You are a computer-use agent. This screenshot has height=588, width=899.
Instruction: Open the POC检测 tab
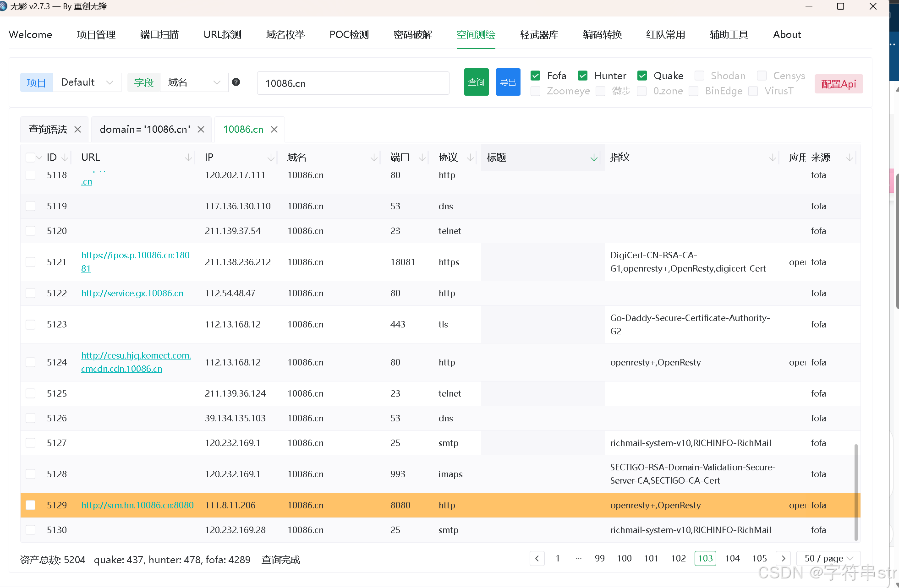point(349,35)
